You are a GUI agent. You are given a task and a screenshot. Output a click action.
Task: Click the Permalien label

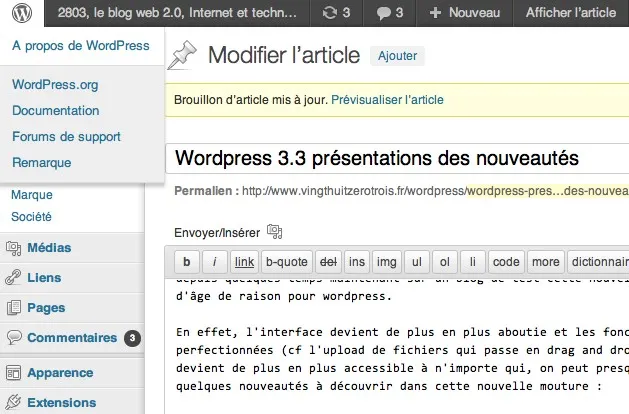(x=207, y=191)
